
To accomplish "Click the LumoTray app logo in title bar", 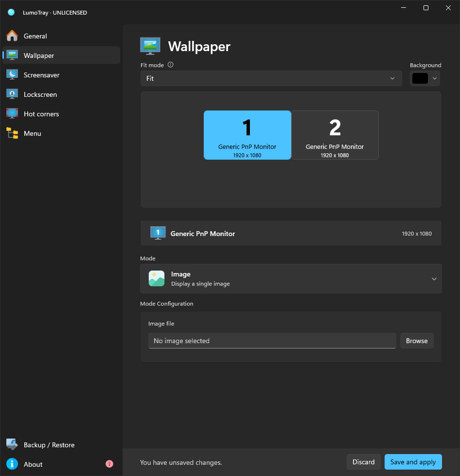I will click(11, 12).
